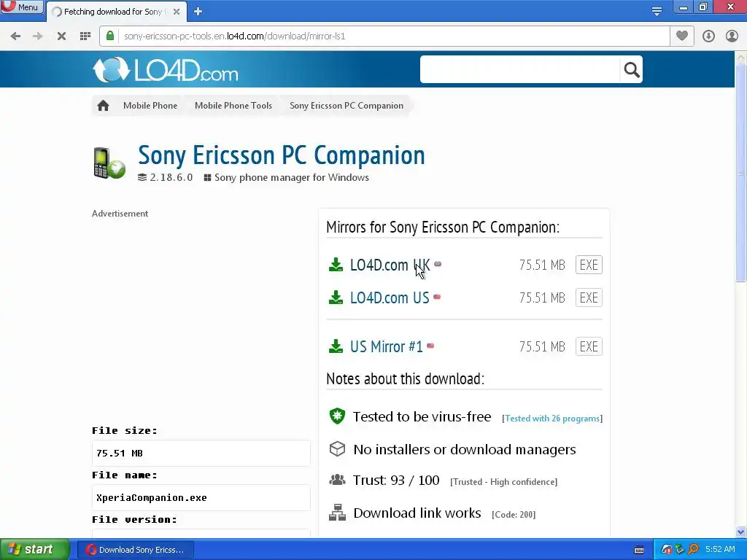Screen dimensions: 747x560
Task: Stop page loading with the X icon
Action: 61,36
